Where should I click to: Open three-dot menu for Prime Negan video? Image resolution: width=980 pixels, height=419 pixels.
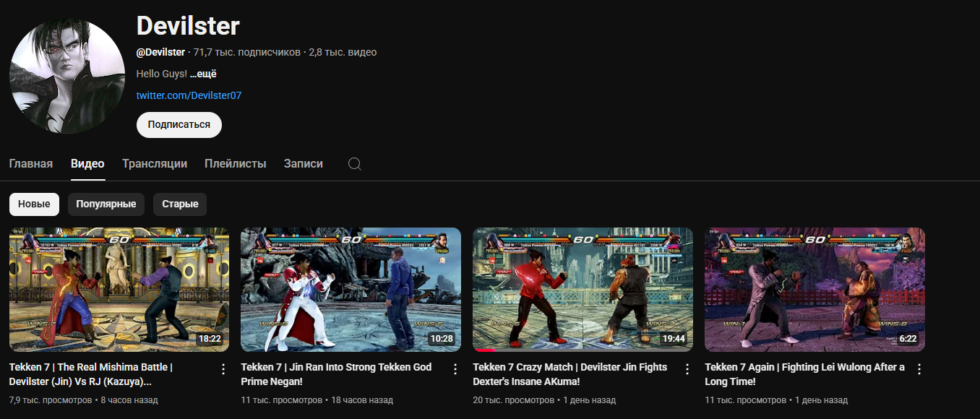click(455, 369)
